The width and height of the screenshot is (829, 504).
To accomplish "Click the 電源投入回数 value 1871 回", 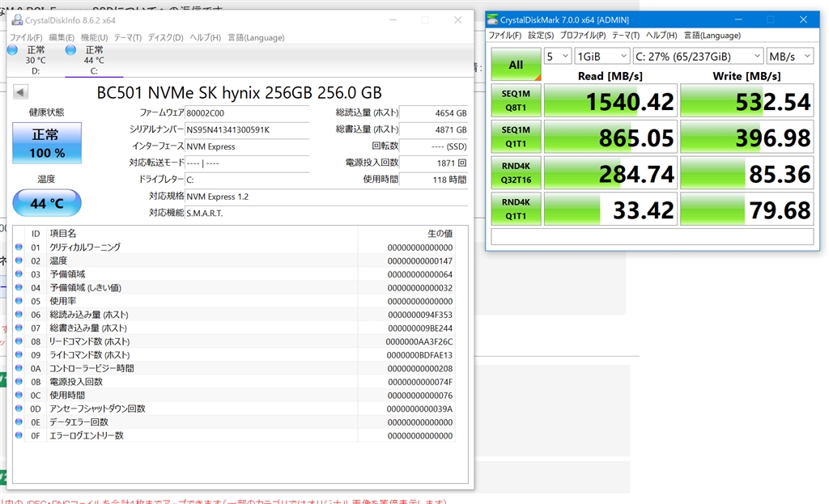I will pos(434,163).
